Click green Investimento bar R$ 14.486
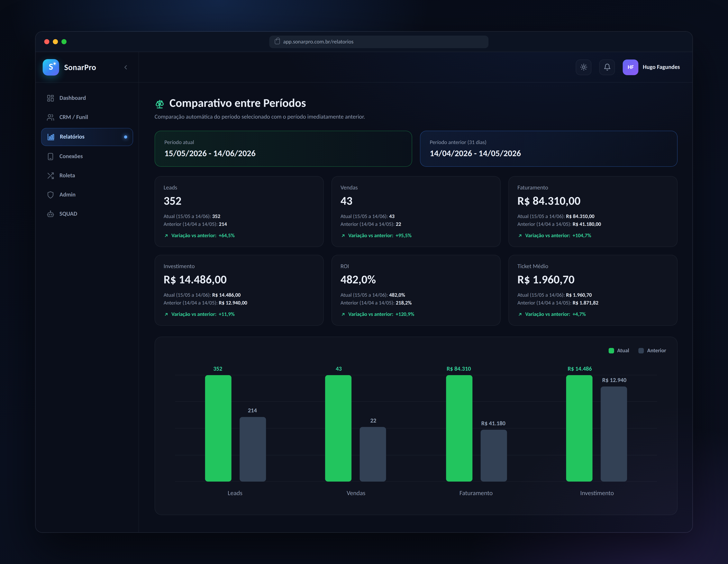728x564 pixels. coord(579,428)
